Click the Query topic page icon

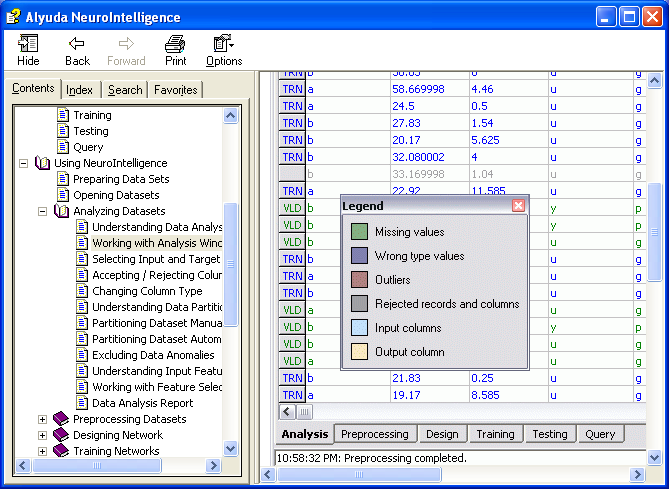[63, 147]
